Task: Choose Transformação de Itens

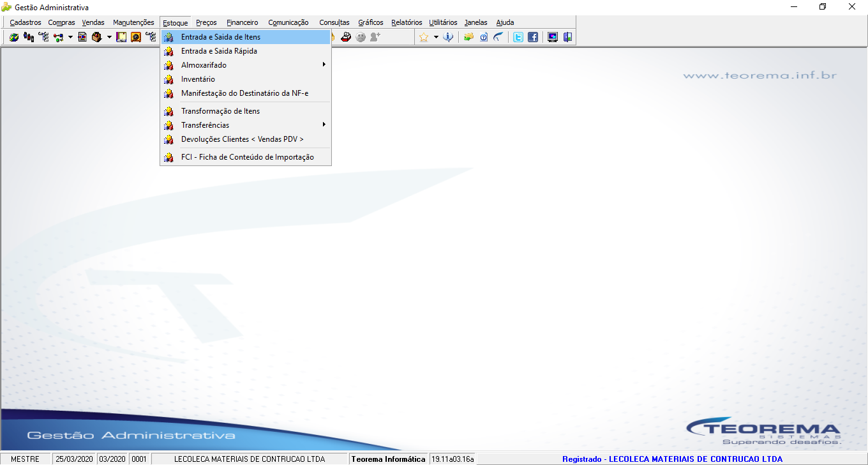Action: [x=246, y=111]
